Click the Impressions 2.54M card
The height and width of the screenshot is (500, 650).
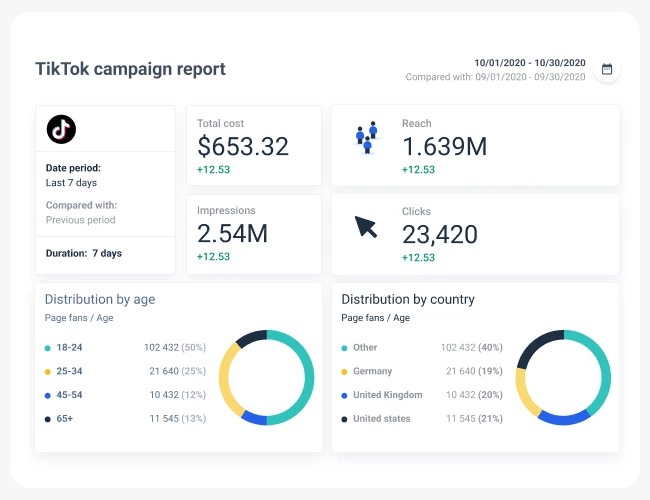click(254, 234)
